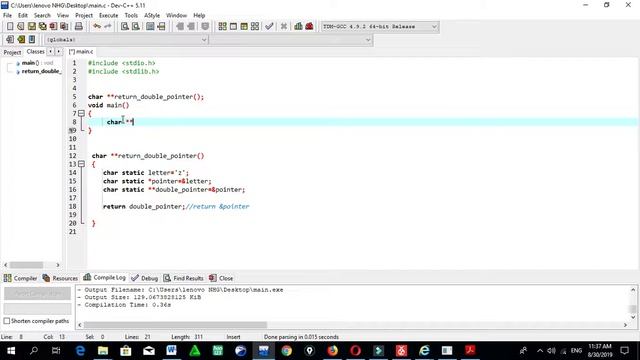640x360 pixels.
Task: Open Find with the magnifier icon
Action: pyautogui.click(x=125, y=27)
